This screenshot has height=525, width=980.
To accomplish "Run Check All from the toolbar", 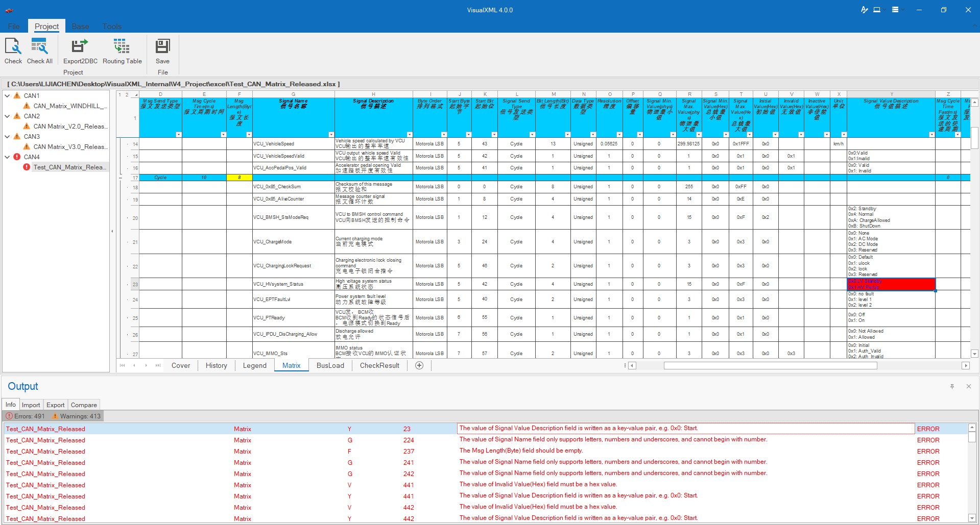I will tap(39, 47).
